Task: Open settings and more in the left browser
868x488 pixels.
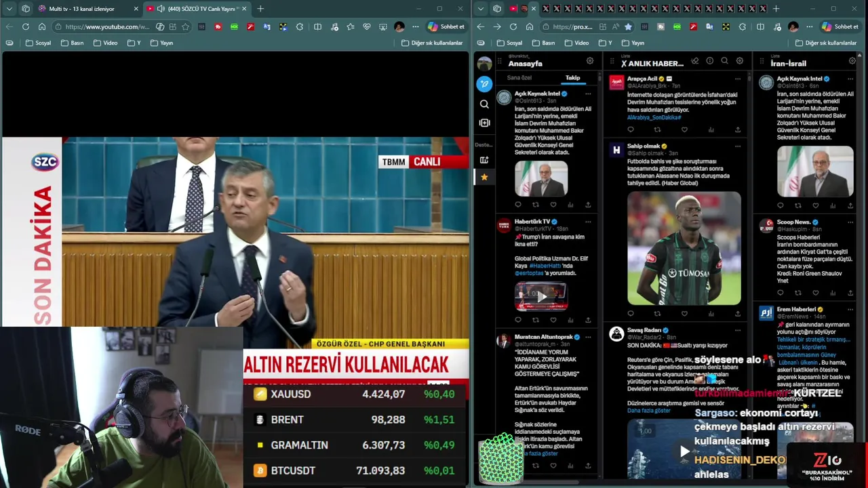Action: pyautogui.click(x=416, y=26)
